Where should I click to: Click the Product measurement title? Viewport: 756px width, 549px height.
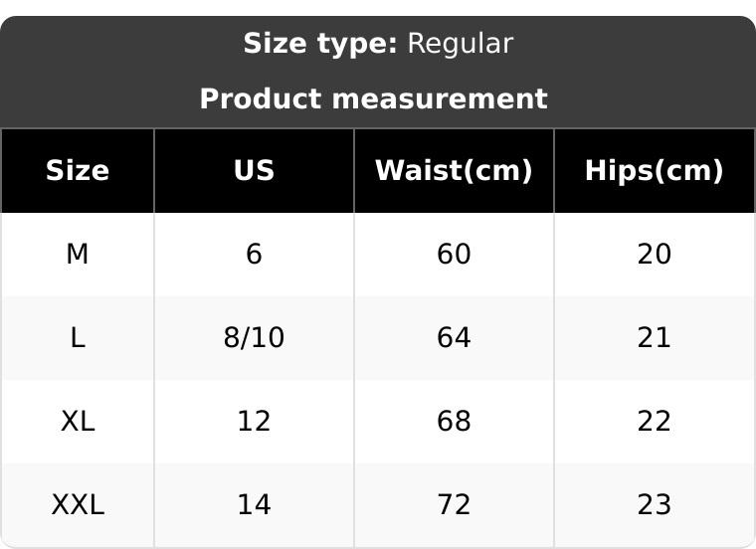[374, 98]
